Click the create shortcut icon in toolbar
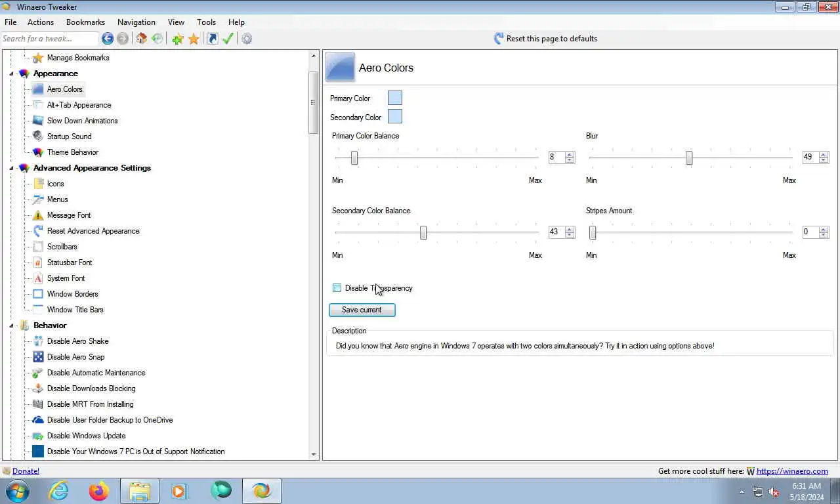Screen dimensions: 840x504 tap(213, 39)
